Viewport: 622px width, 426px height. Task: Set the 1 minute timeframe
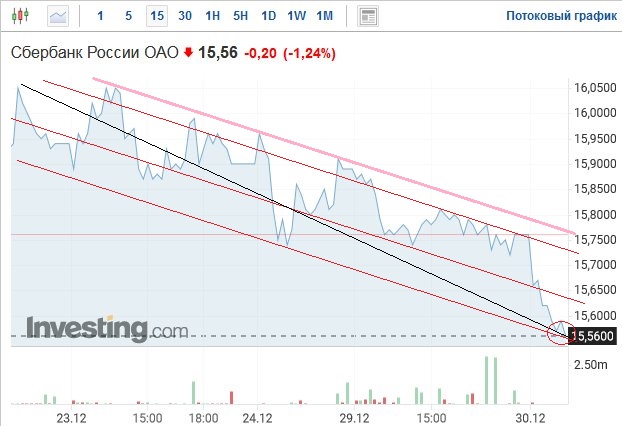(x=100, y=16)
